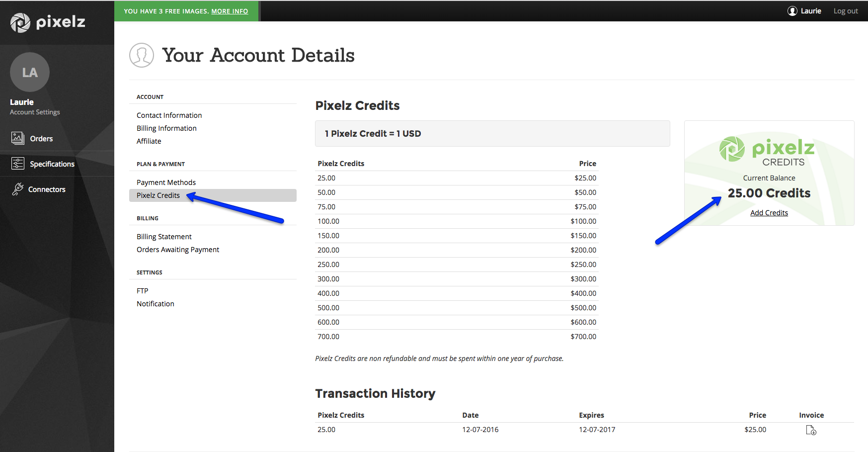
Task: Open Orders via its sidebar icon
Action: (18, 138)
